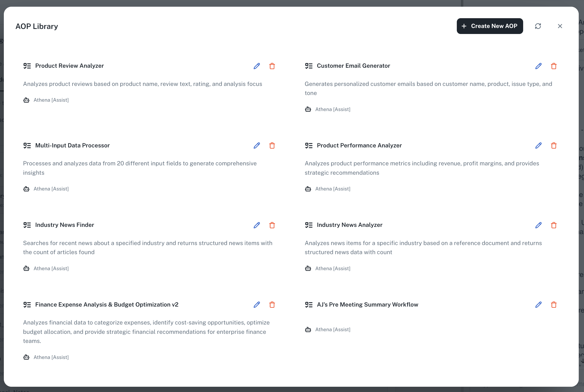Edit the Multi-Input Data Processor AOP
This screenshot has width=584, height=392.
pyautogui.click(x=257, y=146)
